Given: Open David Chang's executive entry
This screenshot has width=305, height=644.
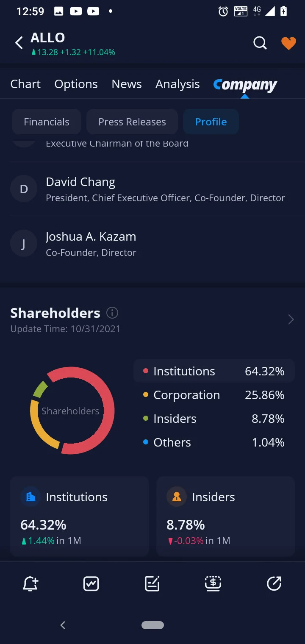Looking at the screenshot, I should (x=152, y=189).
